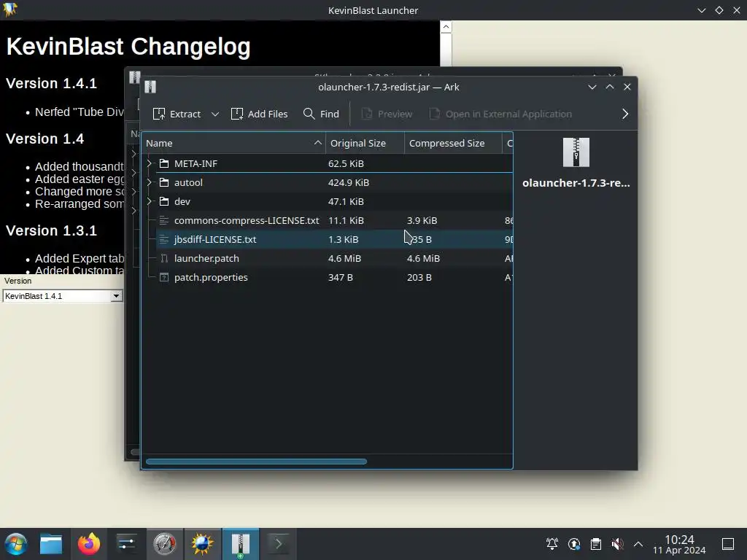Expand hidden system tray icons

click(x=638, y=544)
